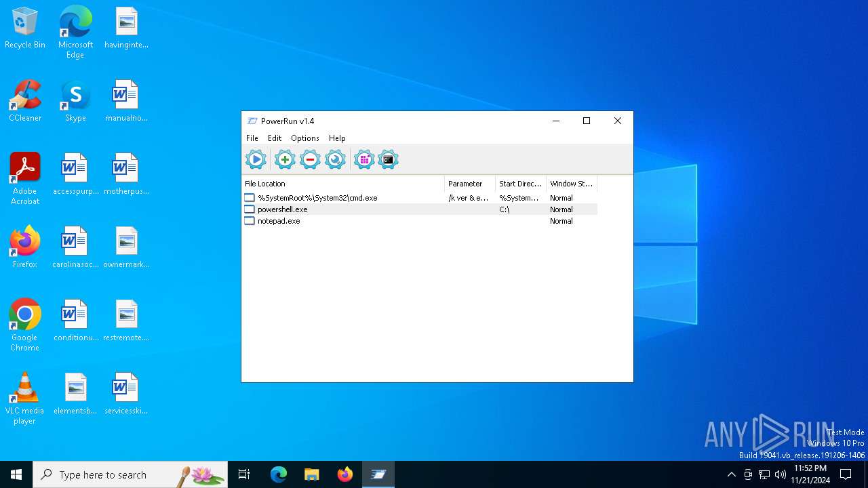Click the Start Directory column header
The image size is (868, 488).
(x=521, y=184)
